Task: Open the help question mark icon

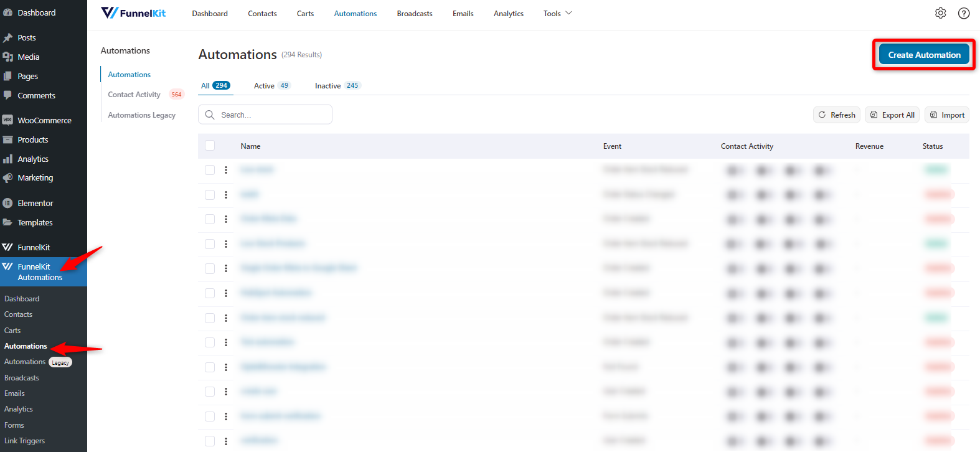Action: (x=964, y=13)
